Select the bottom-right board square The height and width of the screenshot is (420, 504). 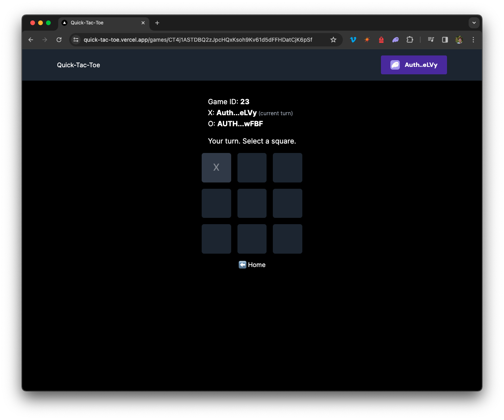click(x=287, y=239)
